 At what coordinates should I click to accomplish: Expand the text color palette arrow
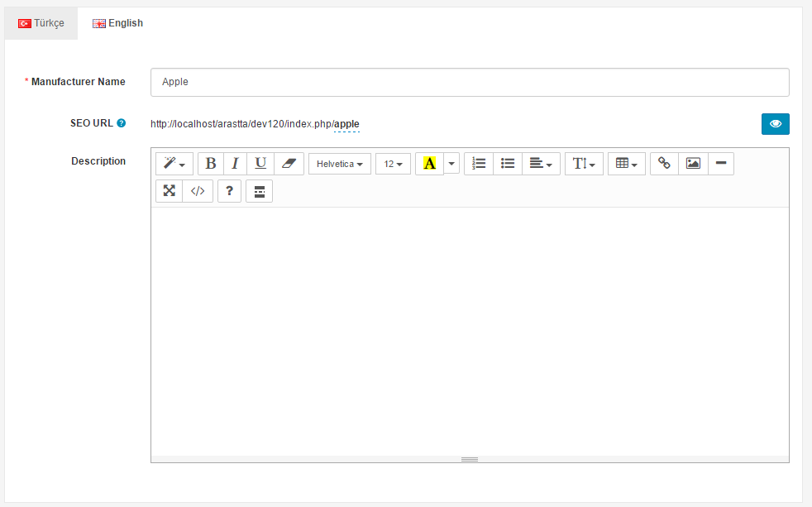coord(451,164)
